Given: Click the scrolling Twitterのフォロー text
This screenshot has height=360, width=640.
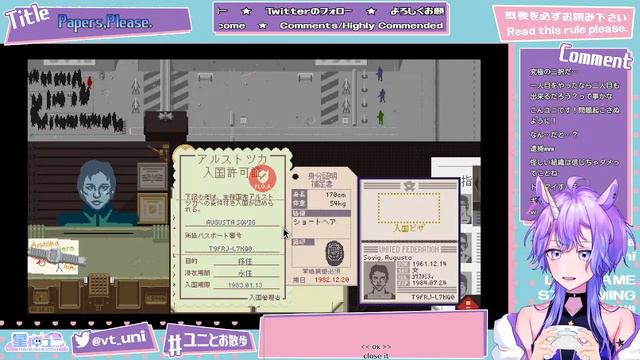Looking at the screenshot, I should pyautogui.click(x=309, y=11).
